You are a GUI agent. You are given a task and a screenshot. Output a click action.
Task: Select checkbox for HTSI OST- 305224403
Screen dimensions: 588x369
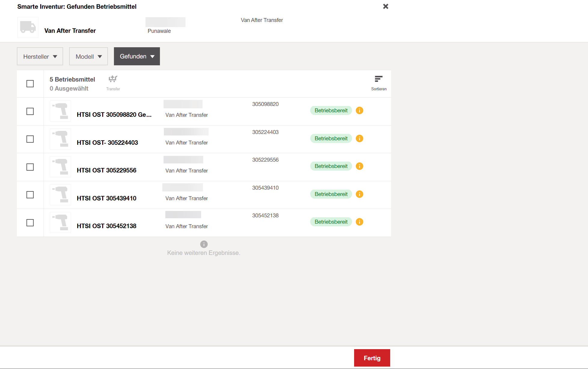point(30,139)
